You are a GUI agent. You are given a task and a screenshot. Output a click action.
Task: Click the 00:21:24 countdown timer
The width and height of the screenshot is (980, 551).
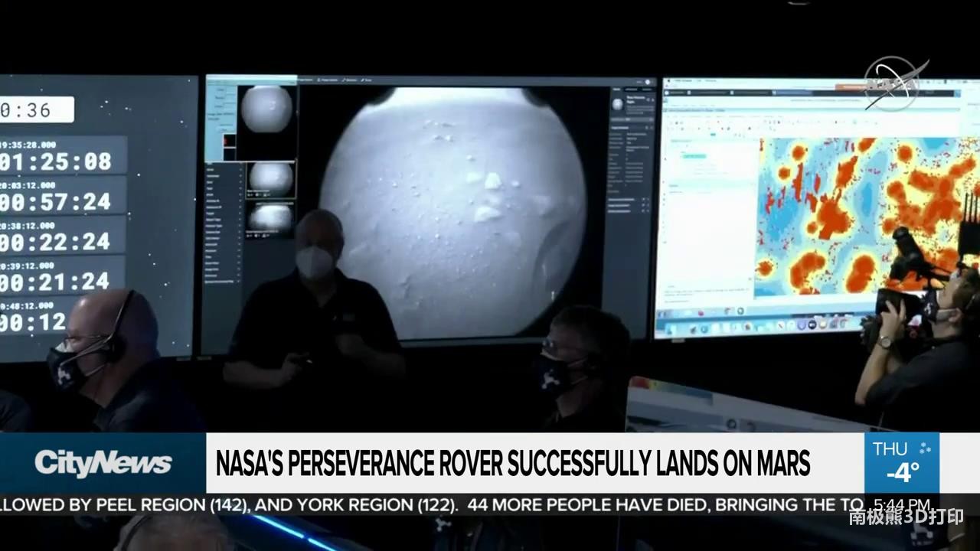click(56, 282)
